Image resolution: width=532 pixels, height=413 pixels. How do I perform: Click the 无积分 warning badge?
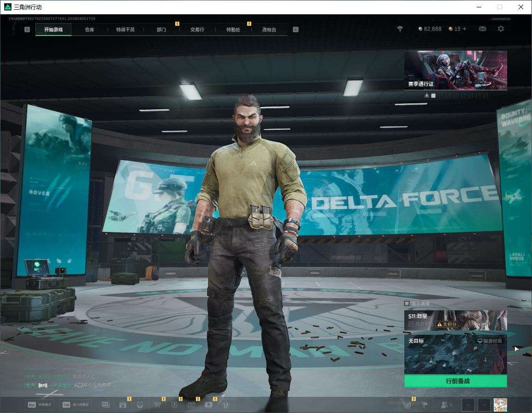447,324
